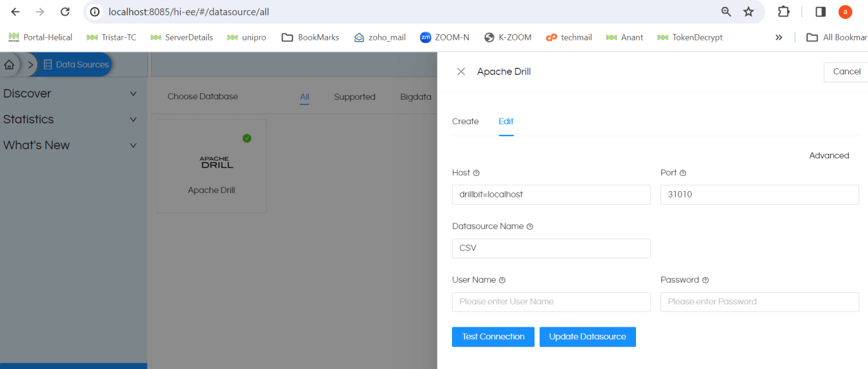Toggle the browser side panel icon
Viewport: 868px width, 369px height.
[x=821, y=12]
